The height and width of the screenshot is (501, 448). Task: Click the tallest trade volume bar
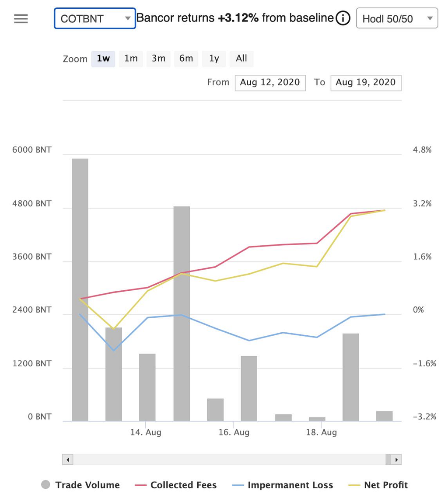tap(80, 290)
